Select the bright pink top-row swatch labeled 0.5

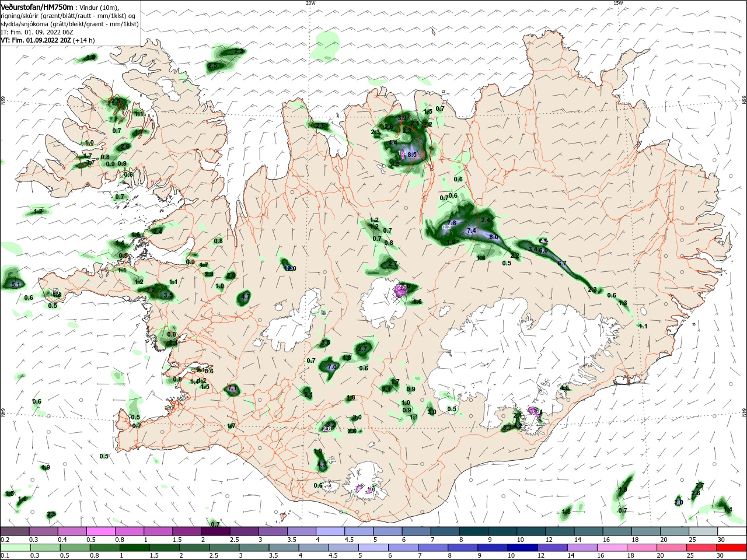pos(100,531)
